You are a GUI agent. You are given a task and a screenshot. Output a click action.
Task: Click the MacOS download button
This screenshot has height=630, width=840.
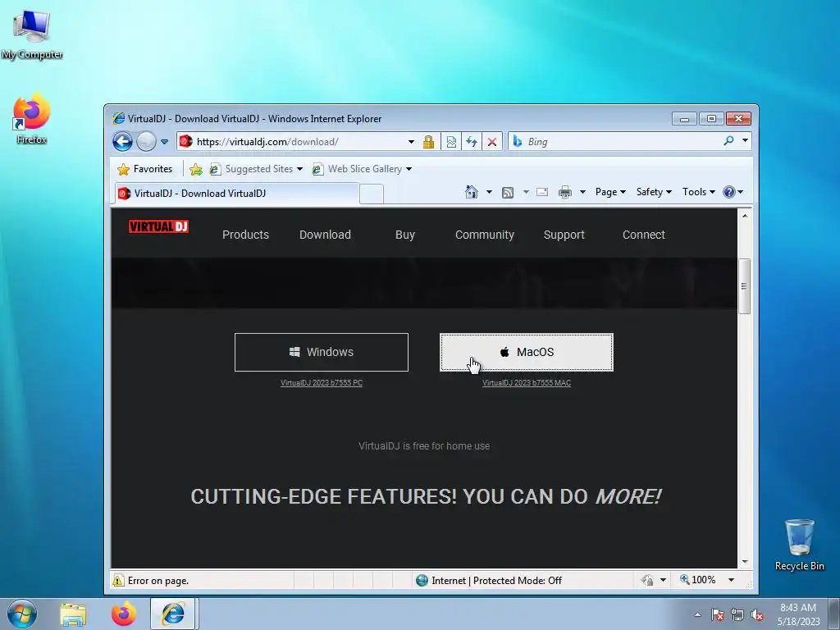[x=527, y=352]
